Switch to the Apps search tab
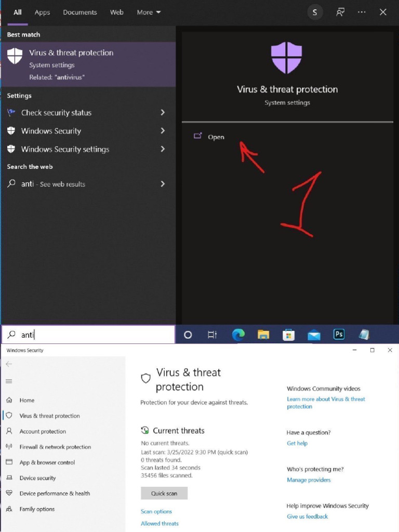The width and height of the screenshot is (399, 532). [x=42, y=12]
